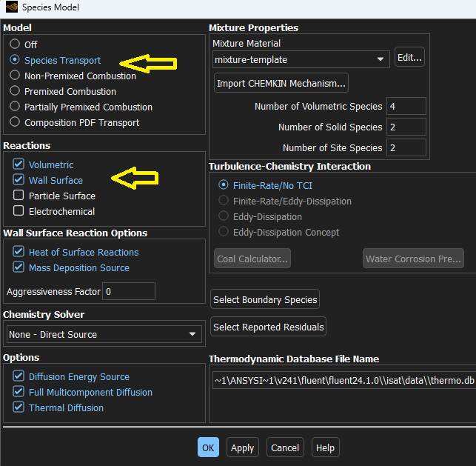This screenshot has width=476, height=466.
Task: Click the Aggressiveness Factor input field
Action: click(128, 292)
